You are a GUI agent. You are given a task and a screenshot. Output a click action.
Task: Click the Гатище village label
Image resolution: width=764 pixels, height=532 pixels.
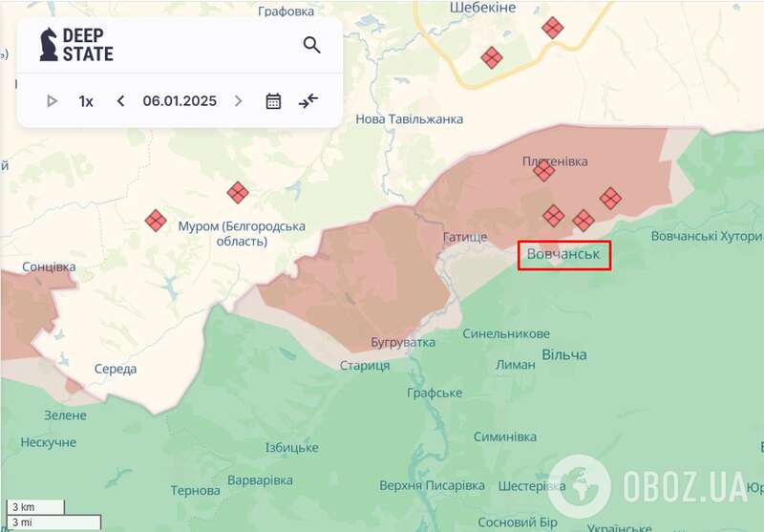point(465,237)
